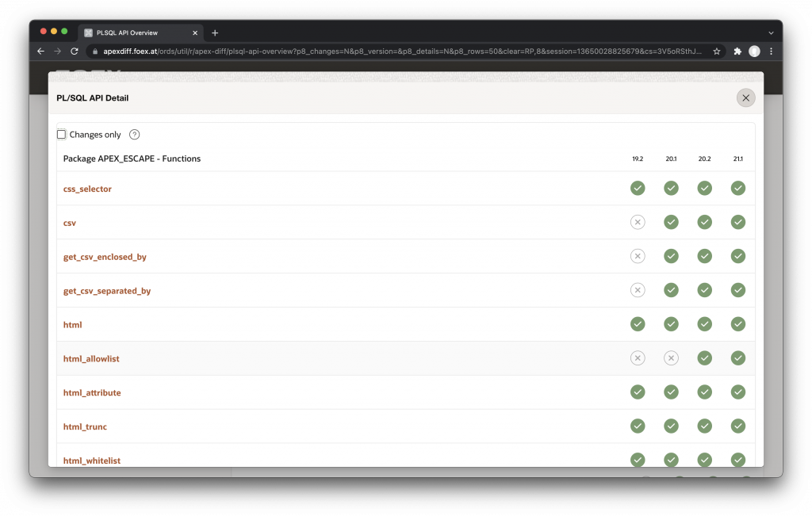Go back to the previous page
812x516 pixels.
tap(41, 52)
